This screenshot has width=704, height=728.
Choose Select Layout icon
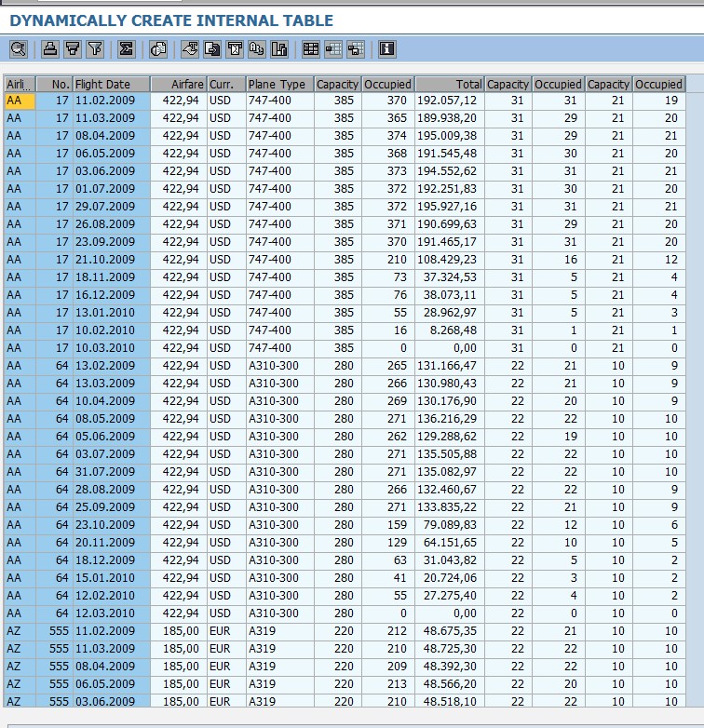tap(333, 48)
